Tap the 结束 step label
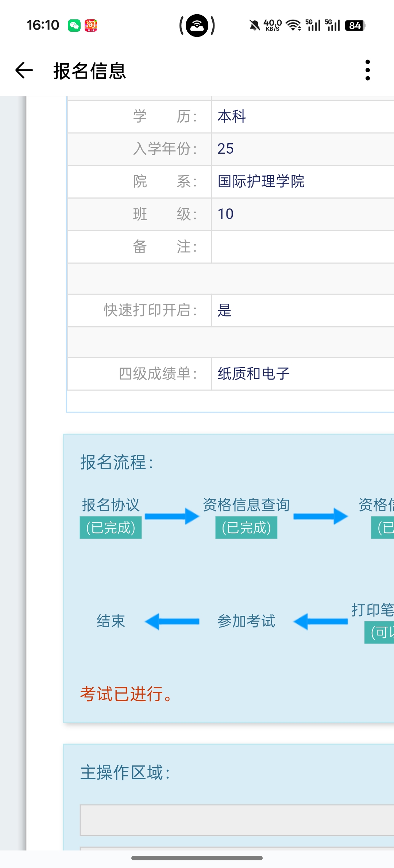This screenshot has width=394, height=868. [111, 621]
